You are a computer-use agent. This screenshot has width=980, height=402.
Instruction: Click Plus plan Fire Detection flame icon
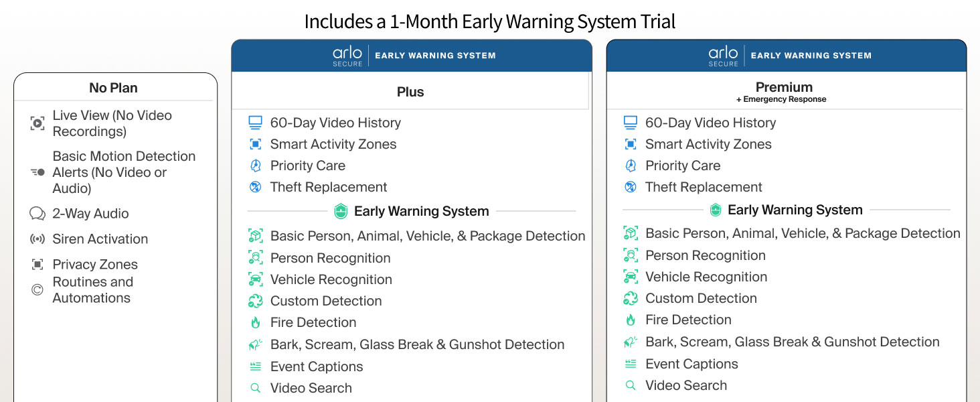255,322
